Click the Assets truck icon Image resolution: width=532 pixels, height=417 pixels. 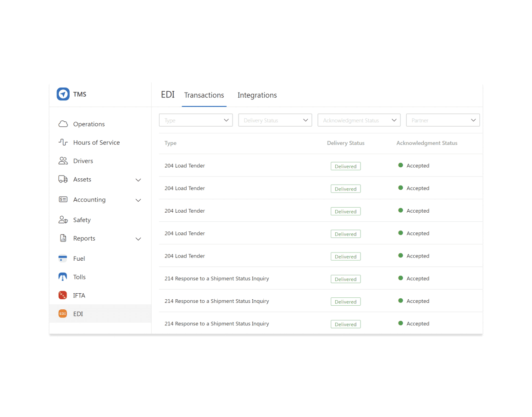click(63, 179)
